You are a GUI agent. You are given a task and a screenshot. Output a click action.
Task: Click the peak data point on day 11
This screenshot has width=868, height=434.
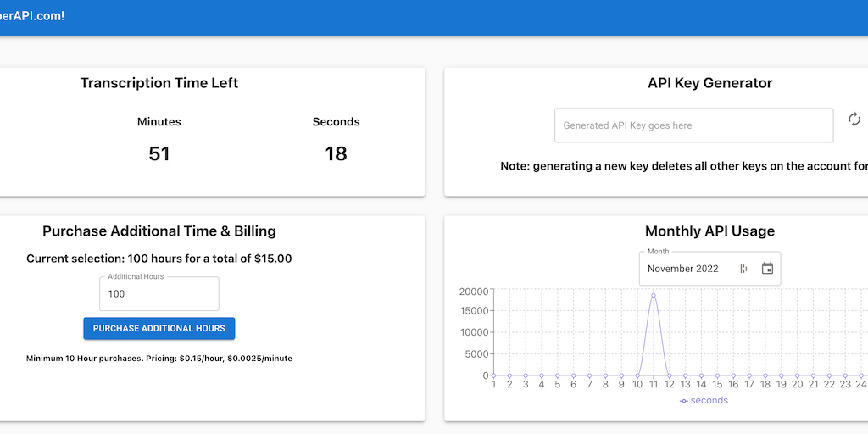coord(654,296)
